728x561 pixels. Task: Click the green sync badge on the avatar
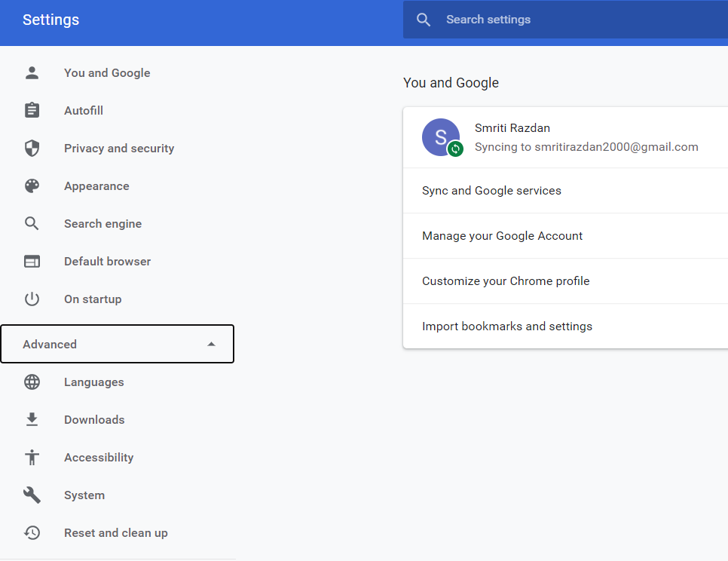coord(455,149)
